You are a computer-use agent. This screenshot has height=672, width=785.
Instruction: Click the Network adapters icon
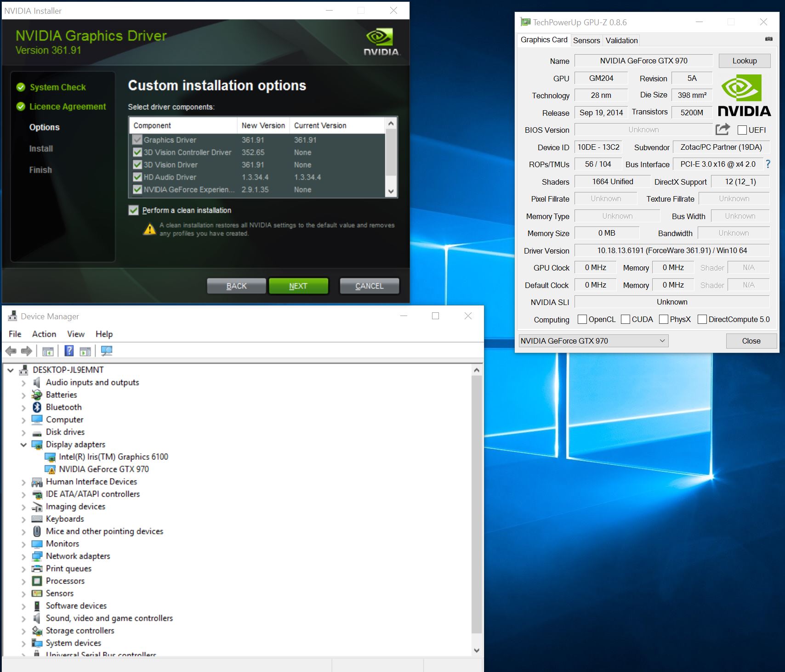pyautogui.click(x=37, y=556)
